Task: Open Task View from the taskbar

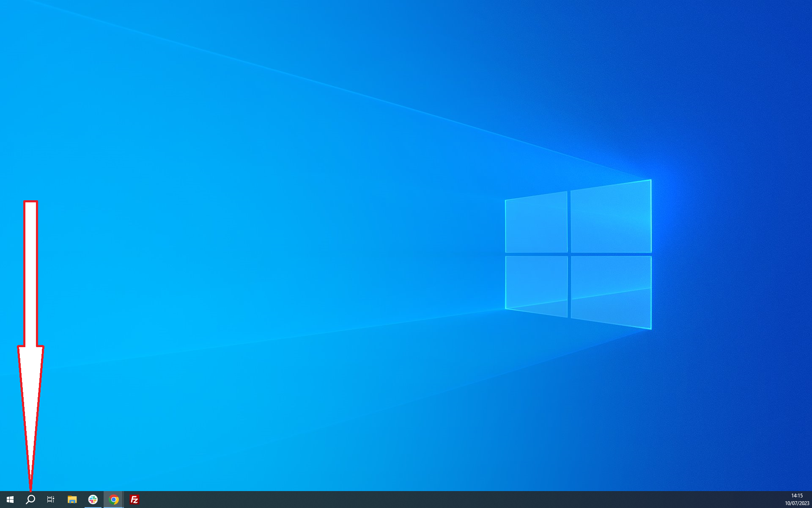Action: click(x=51, y=500)
